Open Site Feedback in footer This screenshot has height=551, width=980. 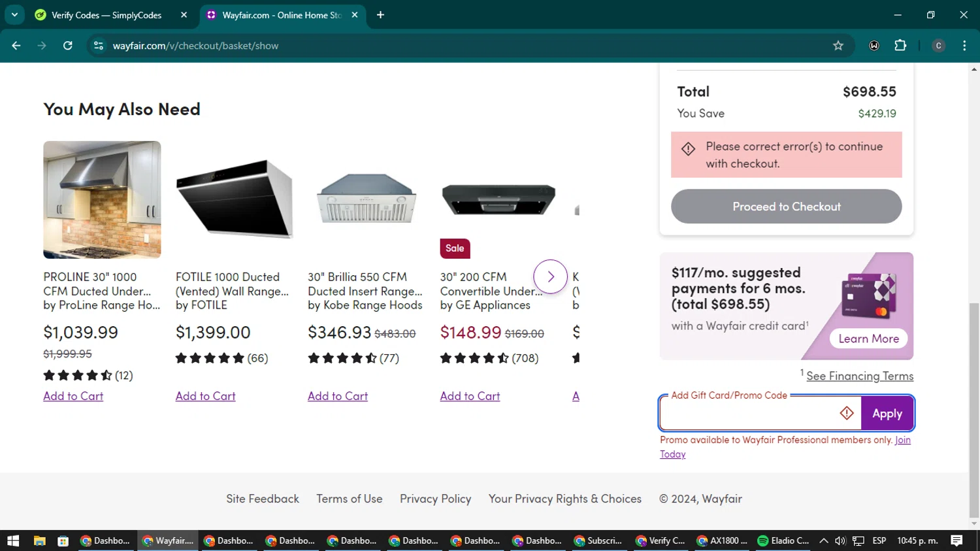click(263, 499)
